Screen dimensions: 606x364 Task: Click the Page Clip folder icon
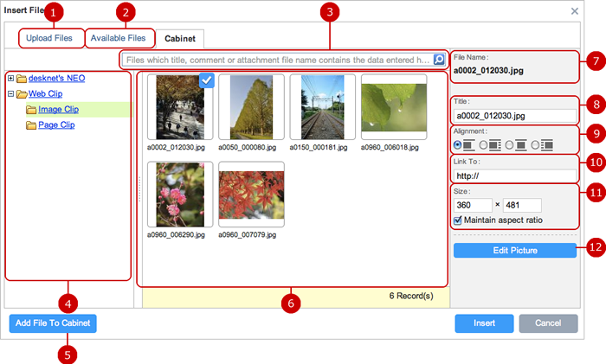pos(30,125)
